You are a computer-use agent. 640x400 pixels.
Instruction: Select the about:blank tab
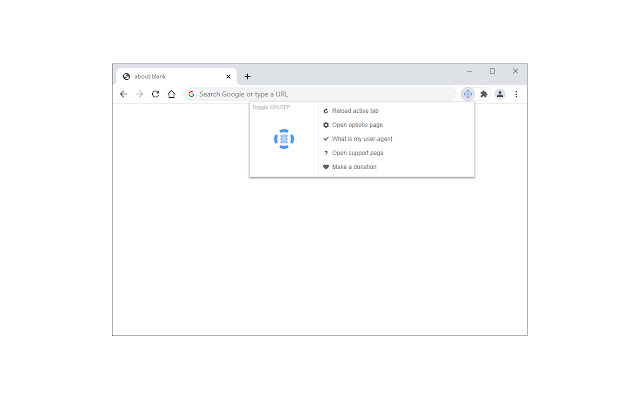[x=177, y=76]
